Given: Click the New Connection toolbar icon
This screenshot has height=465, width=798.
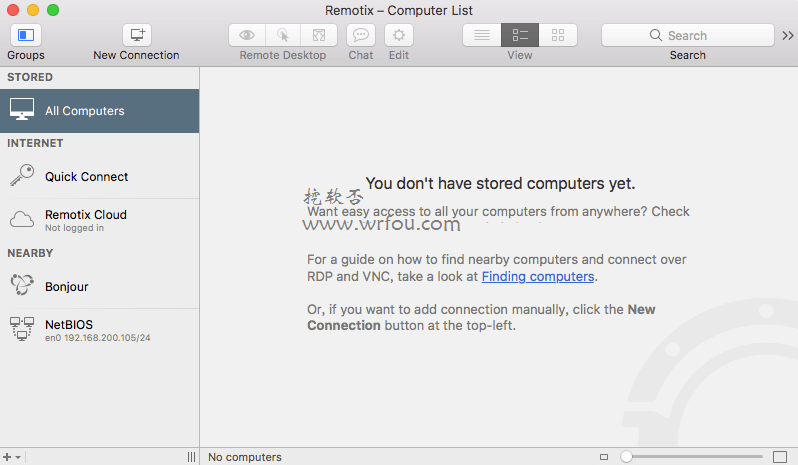Looking at the screenshot, I should tap(136, 35).
